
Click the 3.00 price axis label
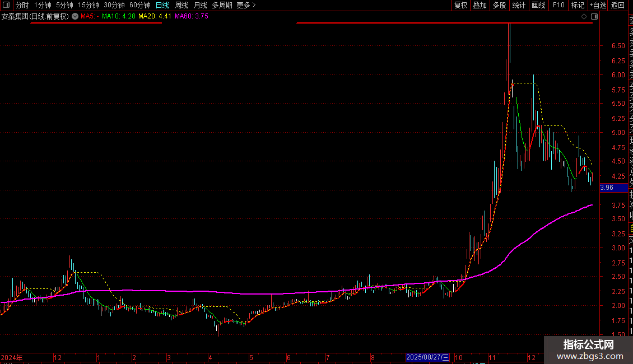618,248
